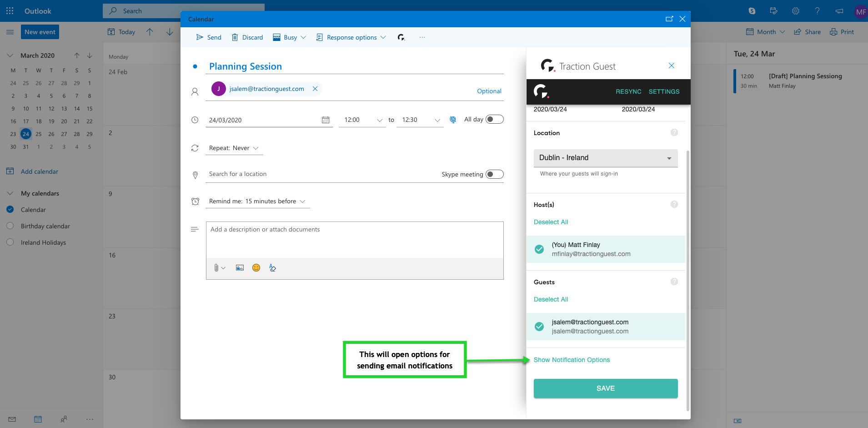Toggle the All day switch
This screenshot has width=868, height=428.
pyautogui.click(x=495, y=119)
